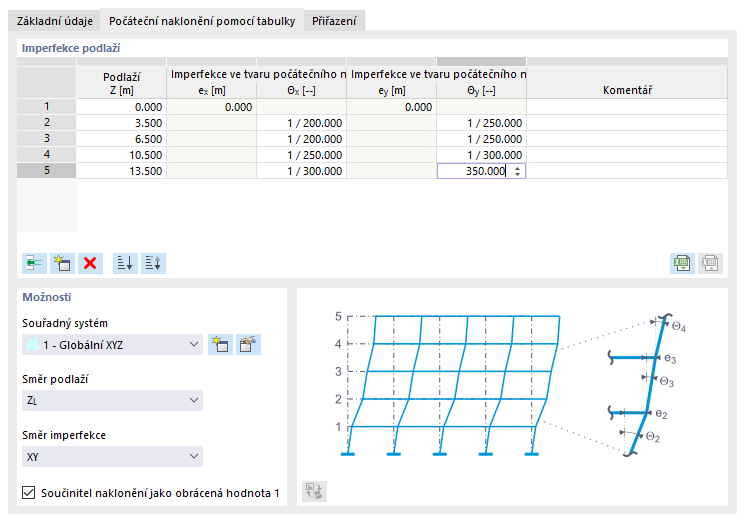Select row 3 header in the table
Viewport: 744px width, 520px height.
47,139
